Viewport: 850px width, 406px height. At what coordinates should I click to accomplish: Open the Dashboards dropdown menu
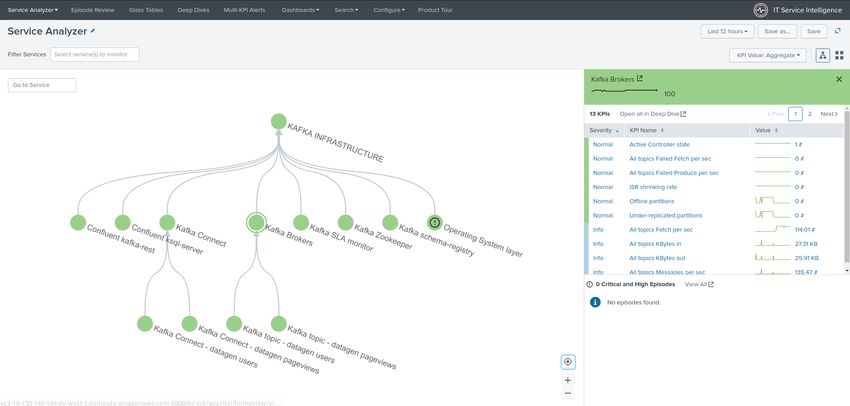[300, 10]
